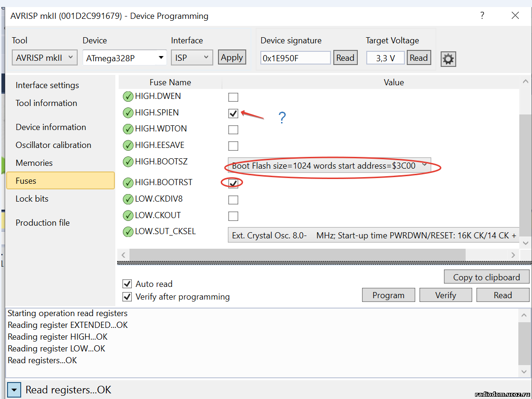Viewport: 532px width, 399px height.
Task: Click the 'HIGH.BOOTSZ' fuse name
Action: 161,161
